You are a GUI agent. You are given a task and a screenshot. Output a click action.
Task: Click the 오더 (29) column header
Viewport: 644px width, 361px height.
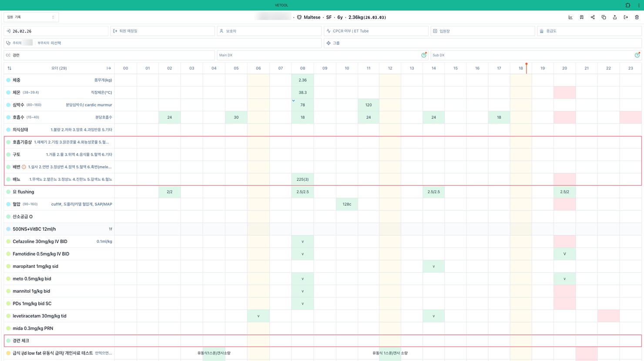coord(59,68)
